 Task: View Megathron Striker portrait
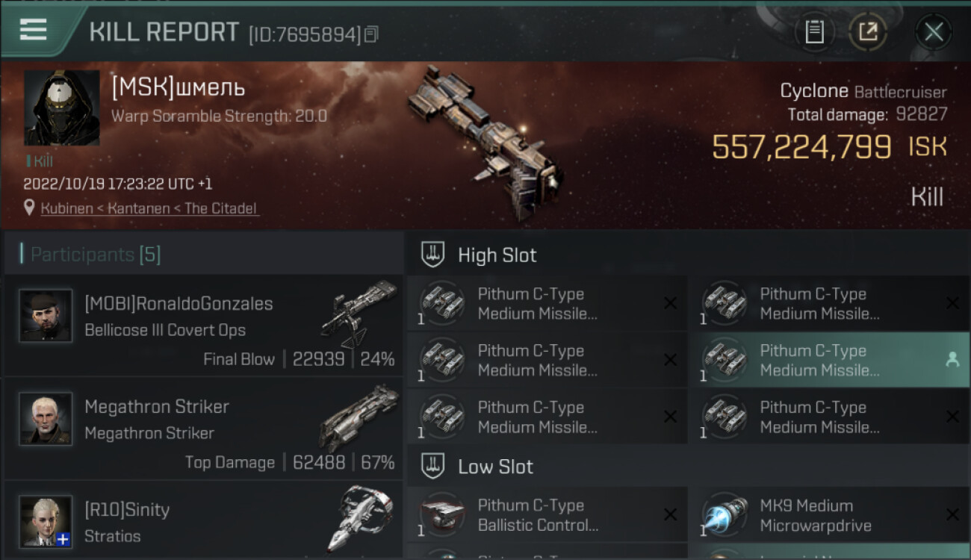coord(46,419)
